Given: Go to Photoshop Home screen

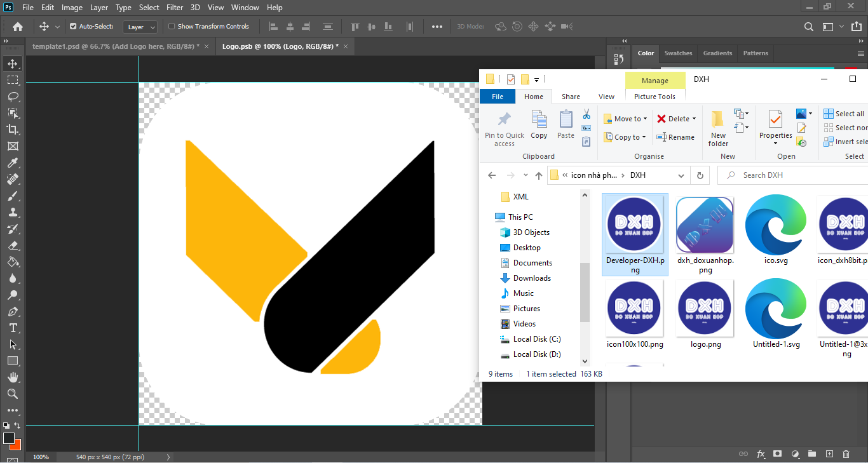Looking at the screenshot, I should point(18,27).
